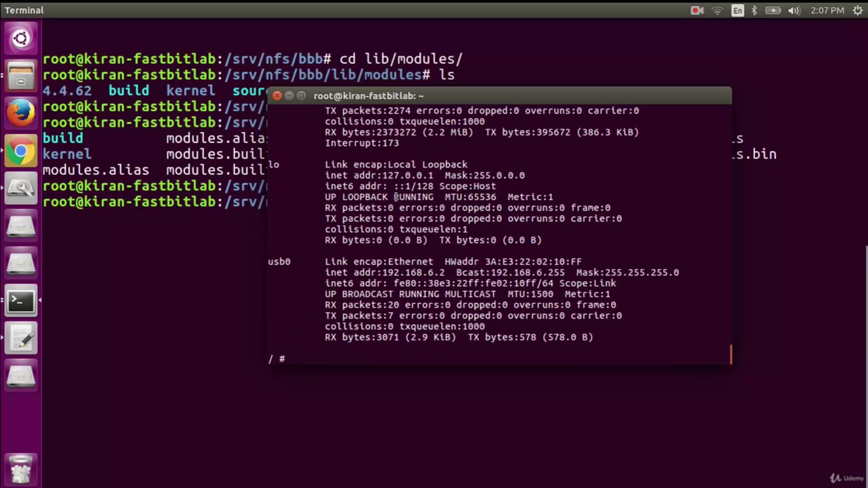Launch Firefox from the dock
The width and height of the screenshot is (868, 488).
(21, 113)
